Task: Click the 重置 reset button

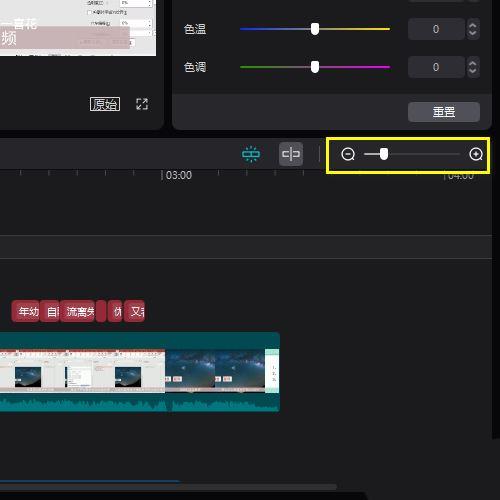Action: tap(444, 112)
